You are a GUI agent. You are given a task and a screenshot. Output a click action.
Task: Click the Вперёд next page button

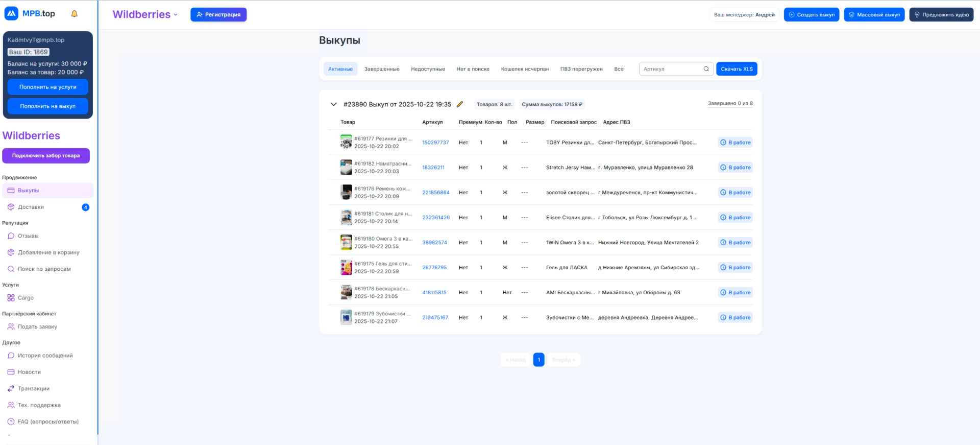[563, 360]
